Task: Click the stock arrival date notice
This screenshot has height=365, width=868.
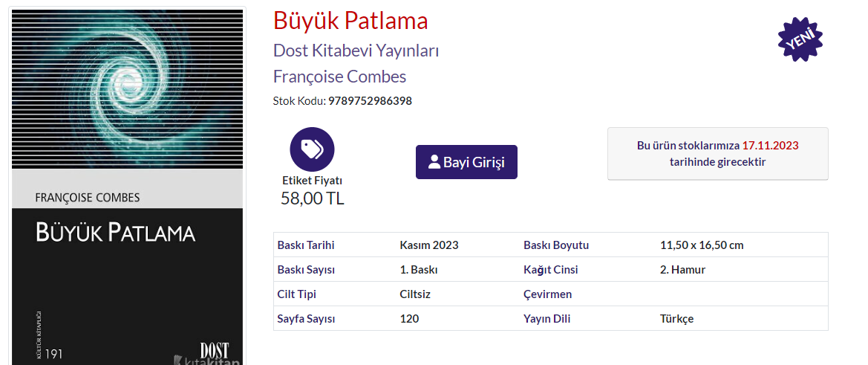Action: point(717,154)
